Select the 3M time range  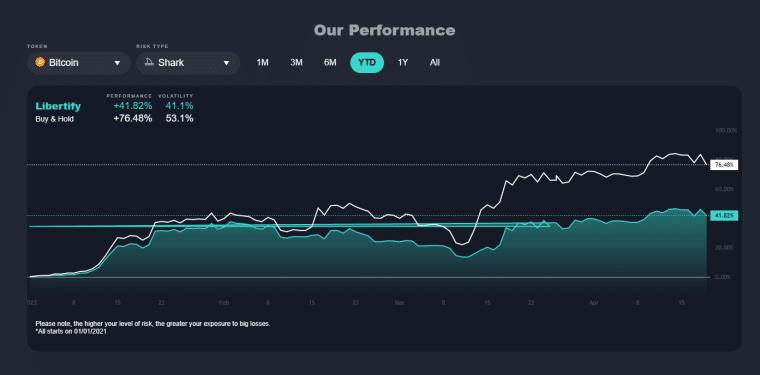pos(296,62)
